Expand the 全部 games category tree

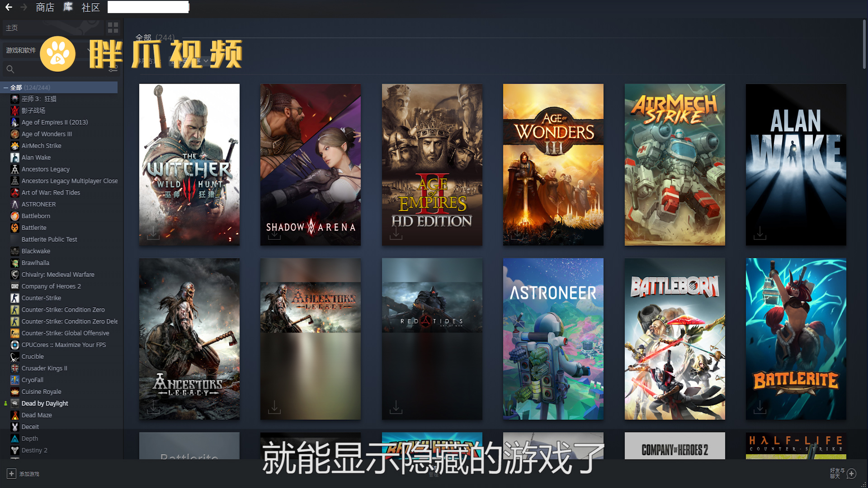click(x=6, y=88)
